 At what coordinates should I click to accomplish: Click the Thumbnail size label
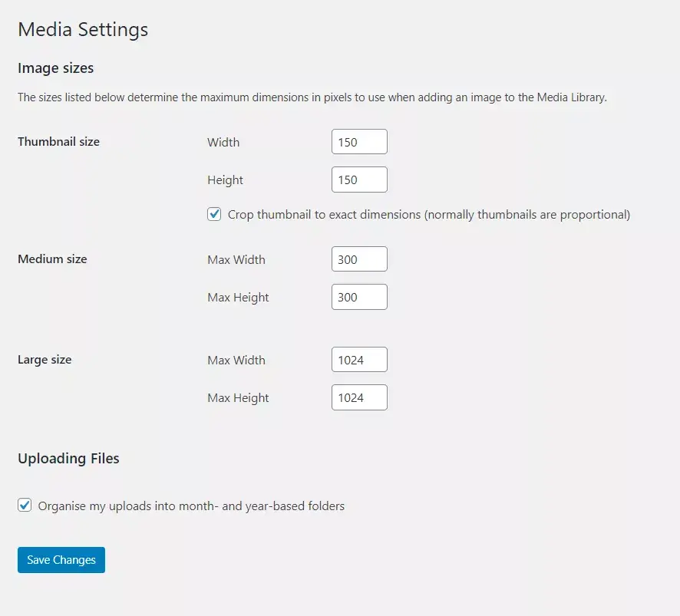coord(58,141)
